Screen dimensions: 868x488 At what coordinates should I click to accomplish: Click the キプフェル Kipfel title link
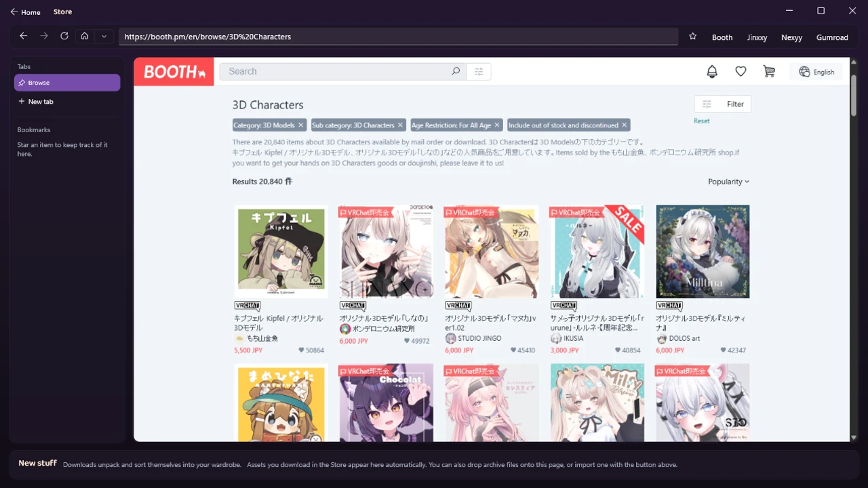[278, 323]
